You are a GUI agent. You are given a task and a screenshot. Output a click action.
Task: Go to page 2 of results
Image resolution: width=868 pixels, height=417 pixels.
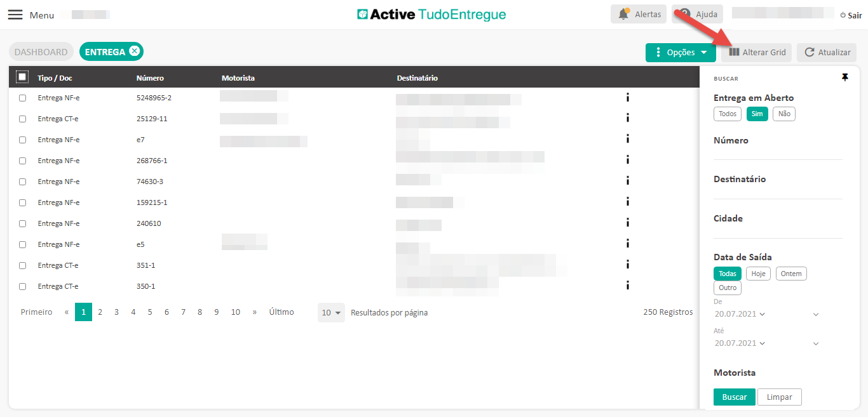100,312
